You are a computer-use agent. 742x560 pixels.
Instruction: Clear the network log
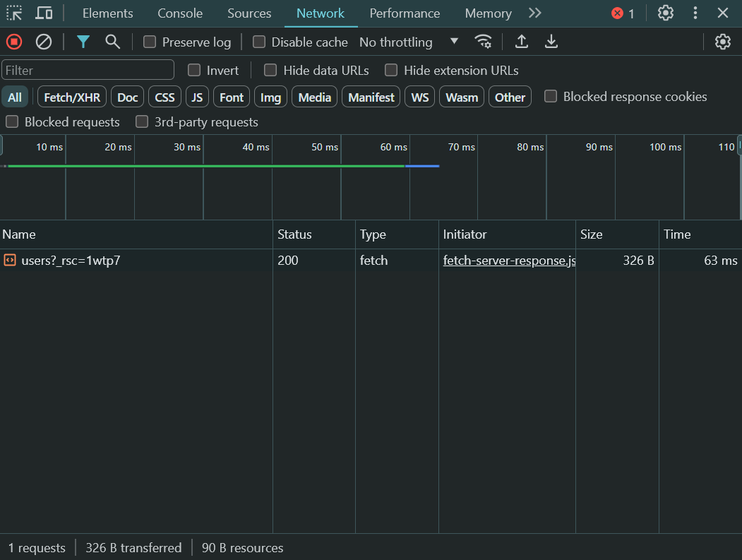tap(44, 42)
